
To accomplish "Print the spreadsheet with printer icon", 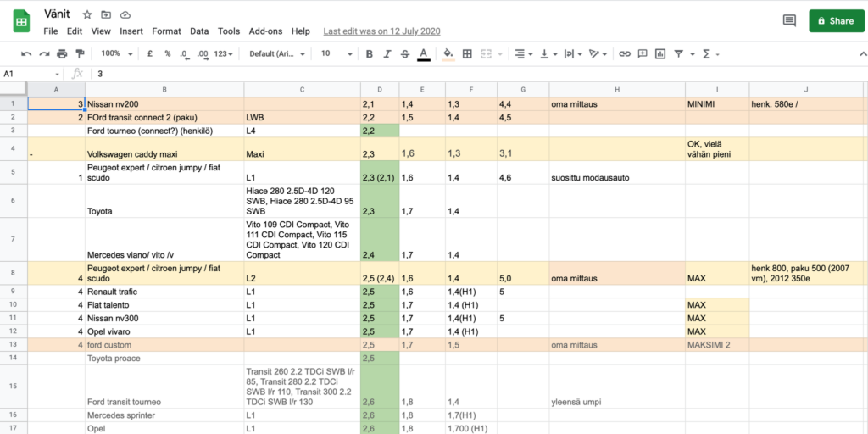I will [62, 53].
